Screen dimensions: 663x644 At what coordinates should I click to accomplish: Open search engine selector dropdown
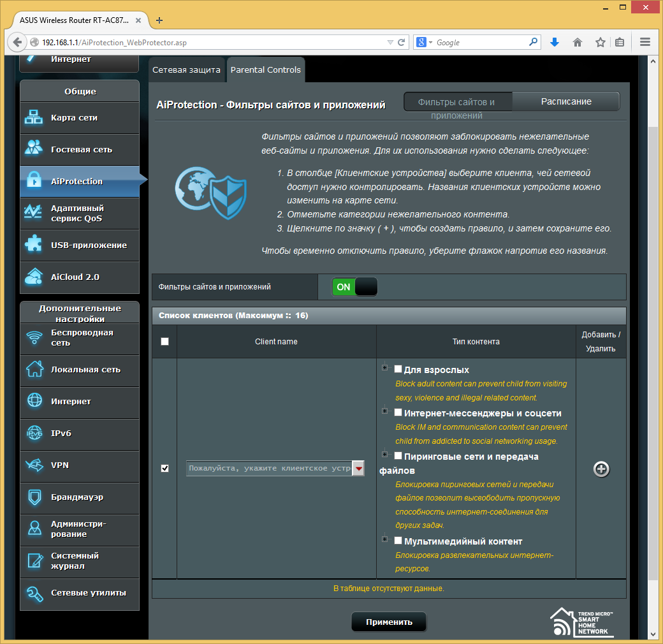[x=425, y=42]
